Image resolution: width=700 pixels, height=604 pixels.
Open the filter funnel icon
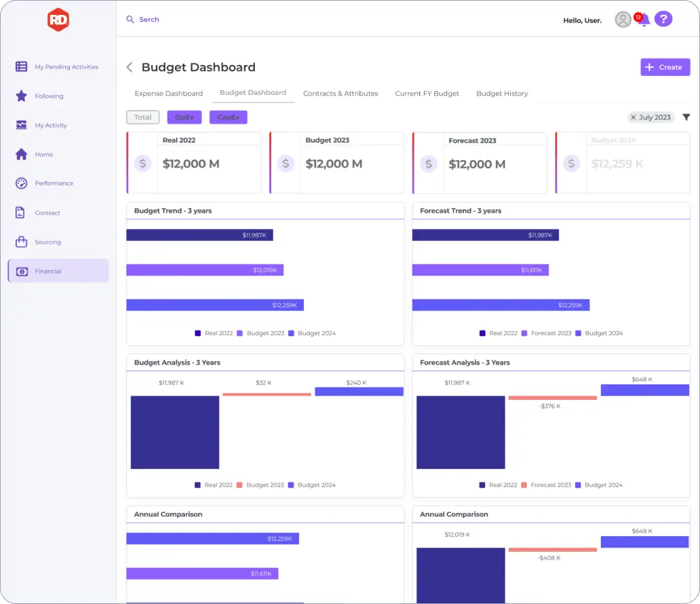(x=686, y=117)
